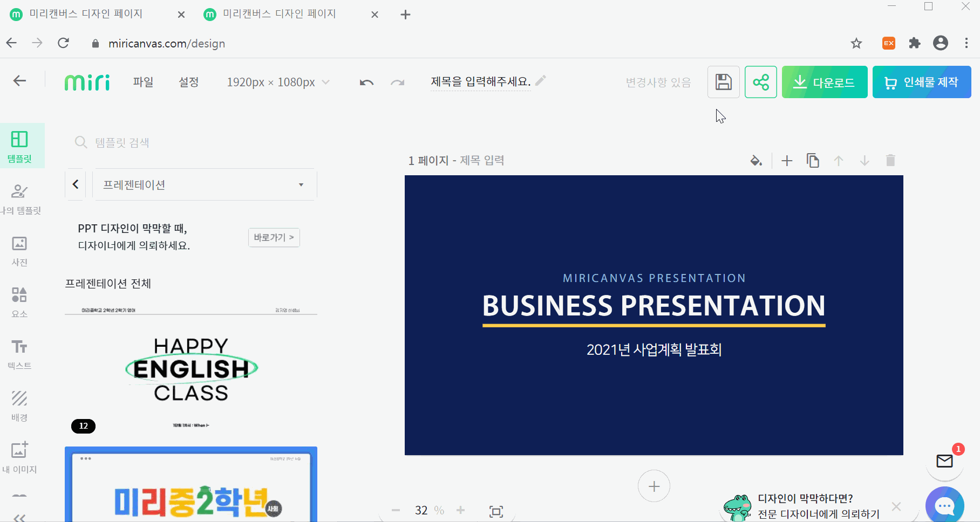980x522 pixels.
Task: Open the browser three-dot menu
Action: pyautogui.click(x=967, y=43)
